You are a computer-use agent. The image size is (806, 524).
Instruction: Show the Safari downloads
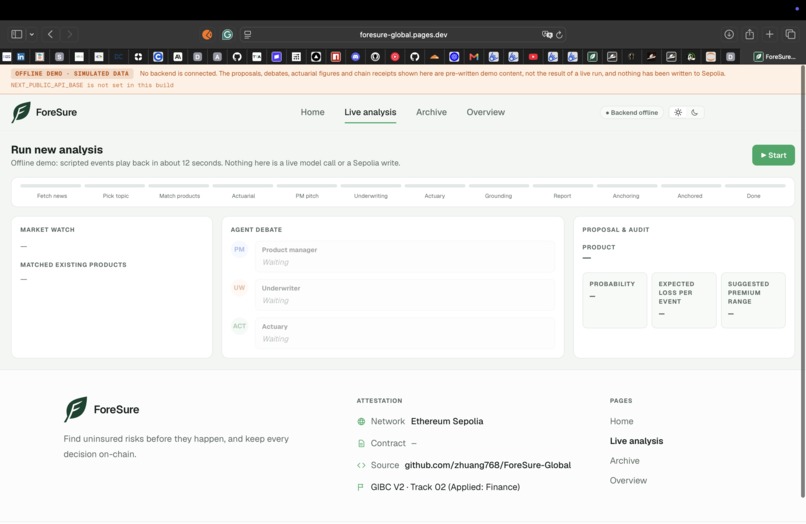click(729, 34)
